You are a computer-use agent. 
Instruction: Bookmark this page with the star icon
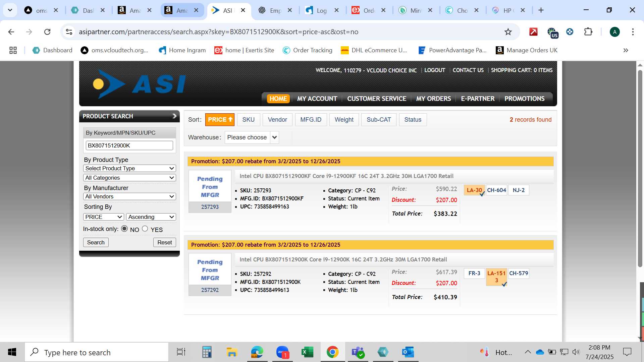(508, 32)
